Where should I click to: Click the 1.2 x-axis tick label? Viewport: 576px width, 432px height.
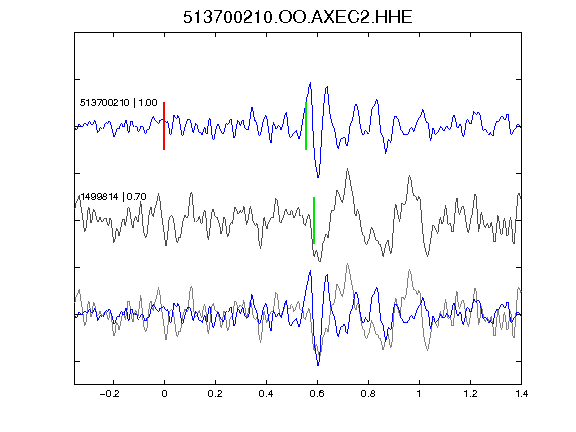471,394
